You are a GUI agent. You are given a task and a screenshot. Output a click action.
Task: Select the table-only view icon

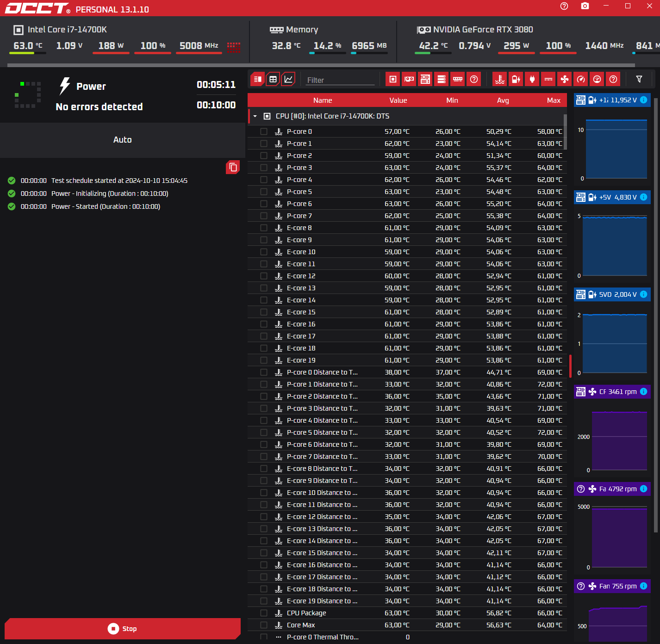tap(273, 79)
